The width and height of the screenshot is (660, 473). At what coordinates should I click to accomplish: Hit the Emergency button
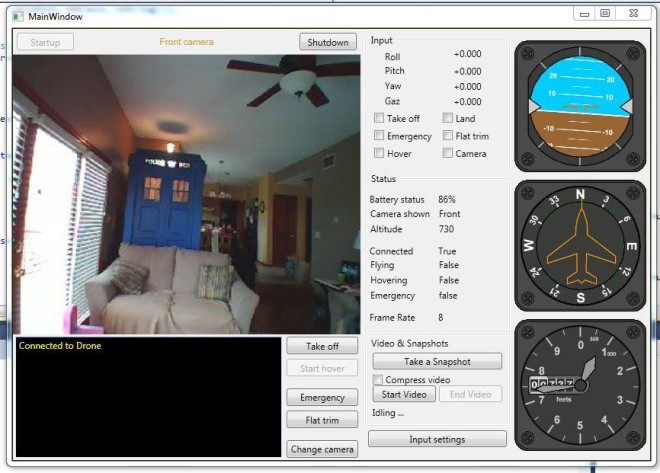pyautogui.click(x=322, y=397)
